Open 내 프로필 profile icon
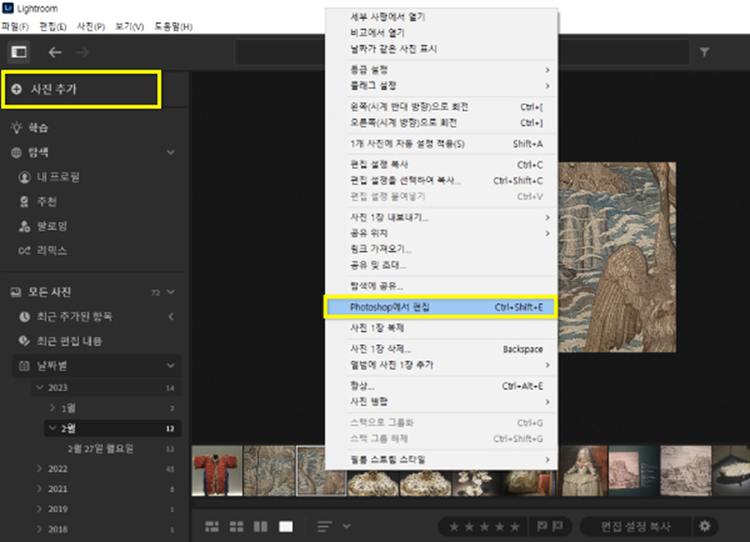The height and width of the screenshot is (542, 750). [26, 177]
